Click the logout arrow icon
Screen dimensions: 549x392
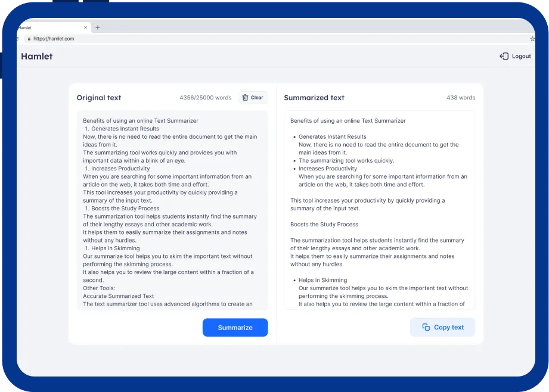[504, 57]
